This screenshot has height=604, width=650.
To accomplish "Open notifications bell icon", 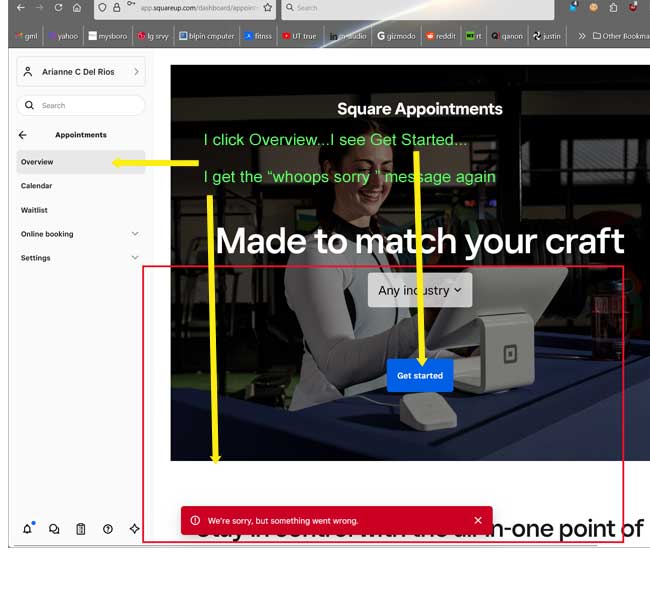I will click(x=27, y=529).
